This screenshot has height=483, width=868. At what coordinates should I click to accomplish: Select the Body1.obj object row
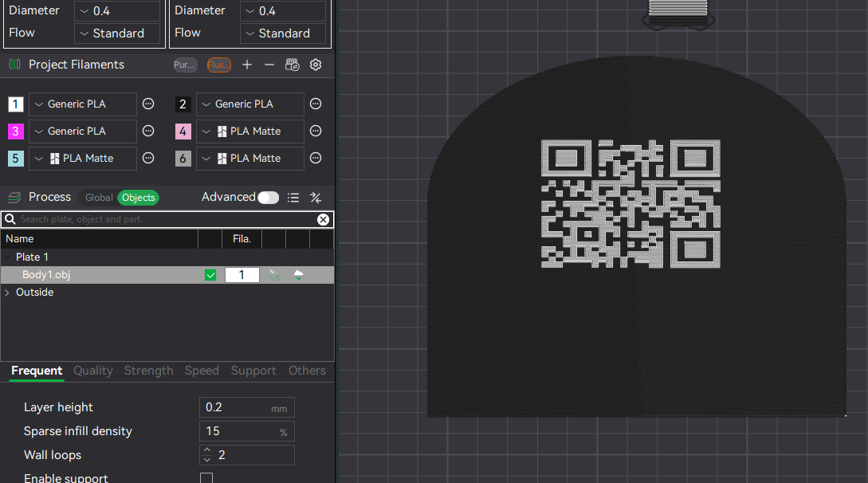pyautogui.click(x=167, y=275)
